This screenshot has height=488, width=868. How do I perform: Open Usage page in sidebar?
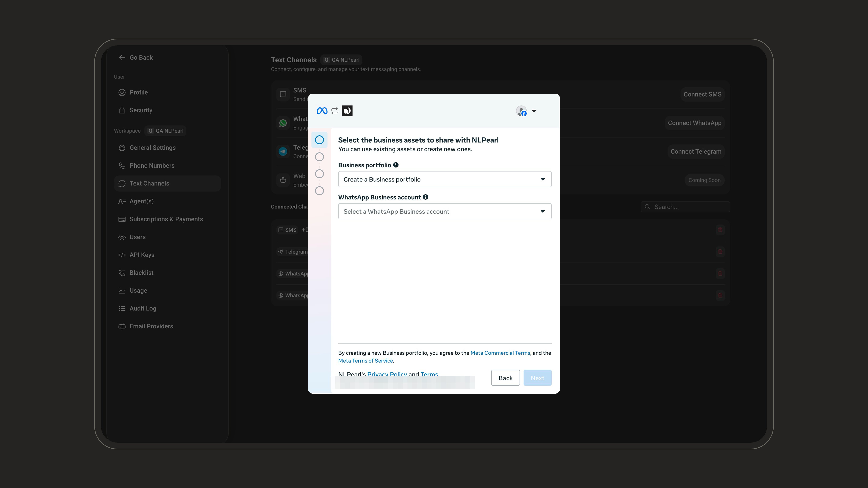(x=167, y=290)
